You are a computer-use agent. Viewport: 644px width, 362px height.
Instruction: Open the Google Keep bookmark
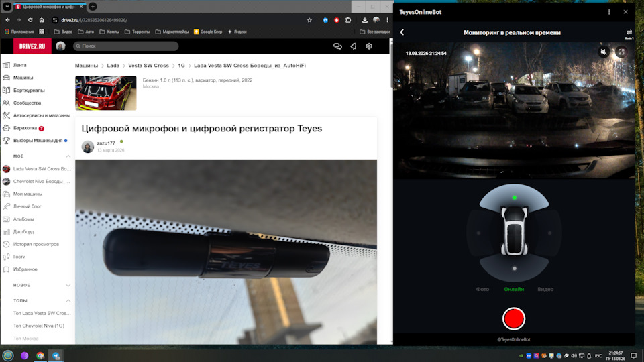208,32
